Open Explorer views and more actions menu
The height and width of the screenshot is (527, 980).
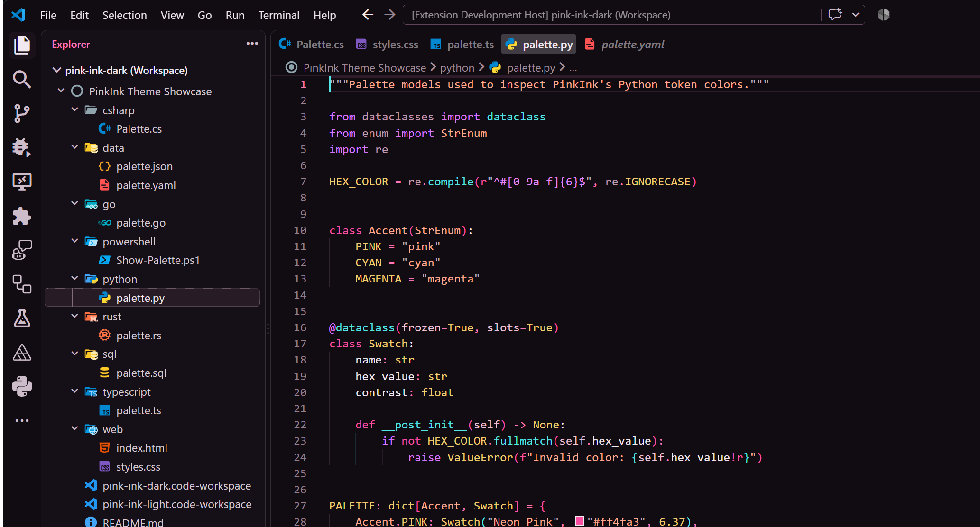[x=252, y=44]
